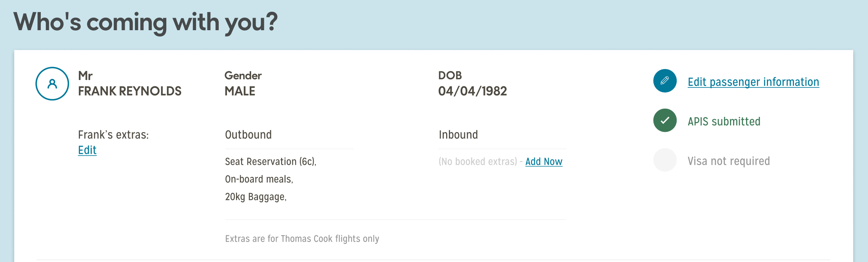This screenshot has width=868, height=262.
Task: Click Edit under Frank's extras
Action: [87, 150]
